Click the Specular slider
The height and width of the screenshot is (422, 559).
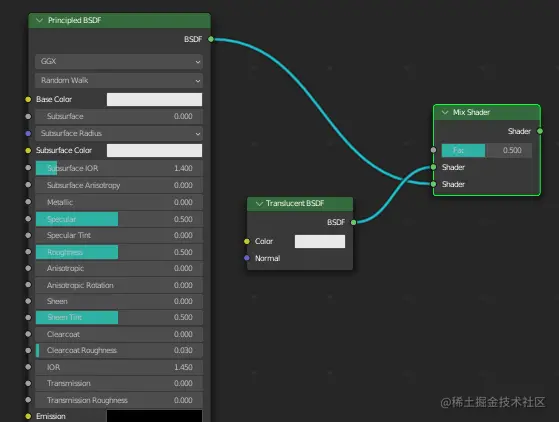coord(119,219)
